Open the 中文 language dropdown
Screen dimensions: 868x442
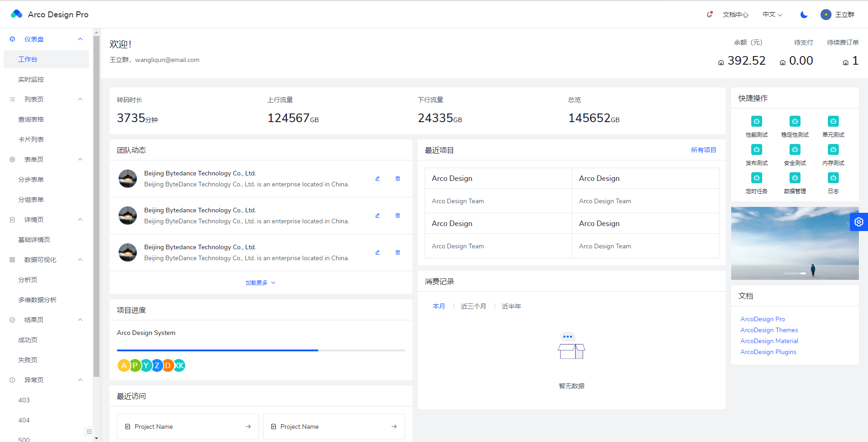pyautogui.click(x=772, y=15)
